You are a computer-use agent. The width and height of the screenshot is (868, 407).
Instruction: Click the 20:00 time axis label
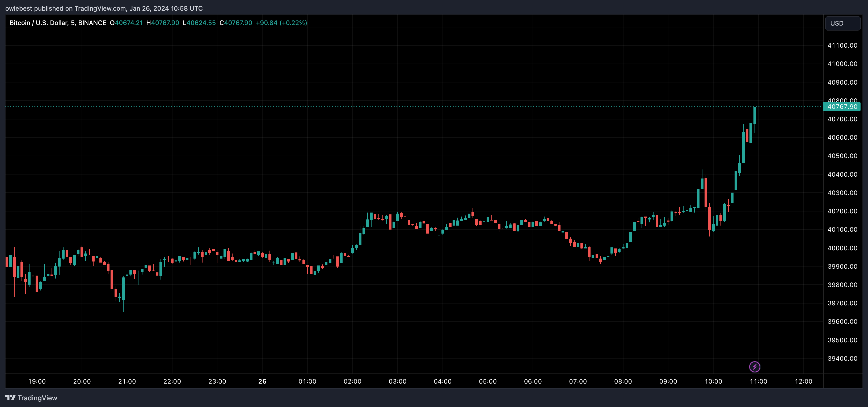point(82,381)
